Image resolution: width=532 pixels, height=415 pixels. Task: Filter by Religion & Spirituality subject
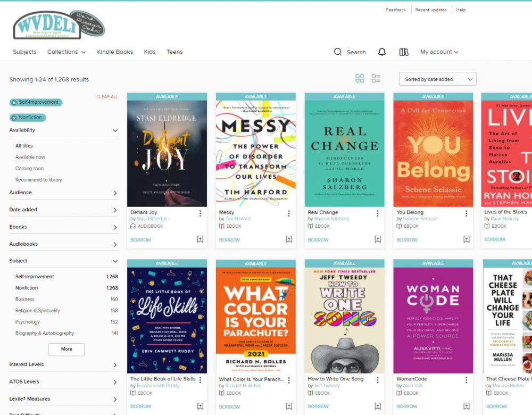pyautogui.click(x=38, y=311)
